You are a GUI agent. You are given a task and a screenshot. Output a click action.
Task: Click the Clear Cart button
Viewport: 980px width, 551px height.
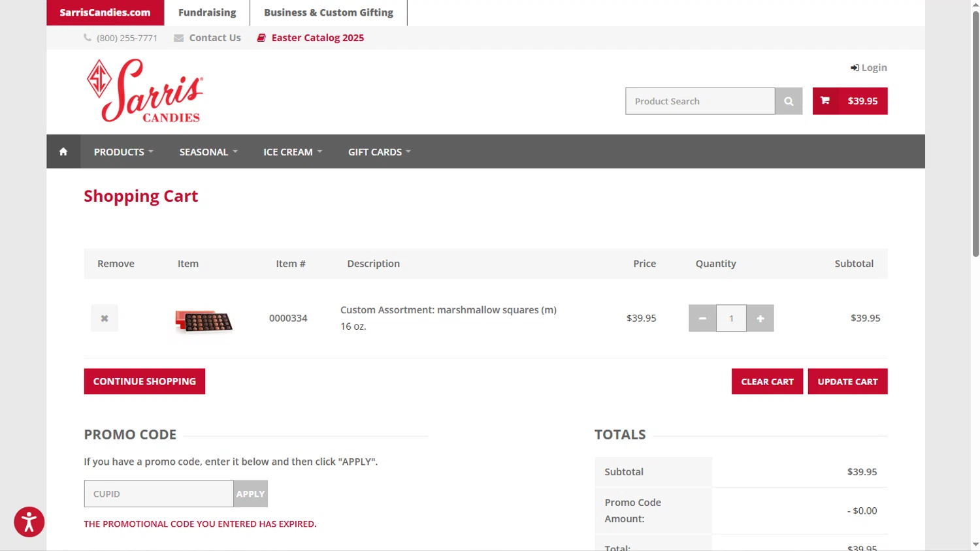[767, 381]
